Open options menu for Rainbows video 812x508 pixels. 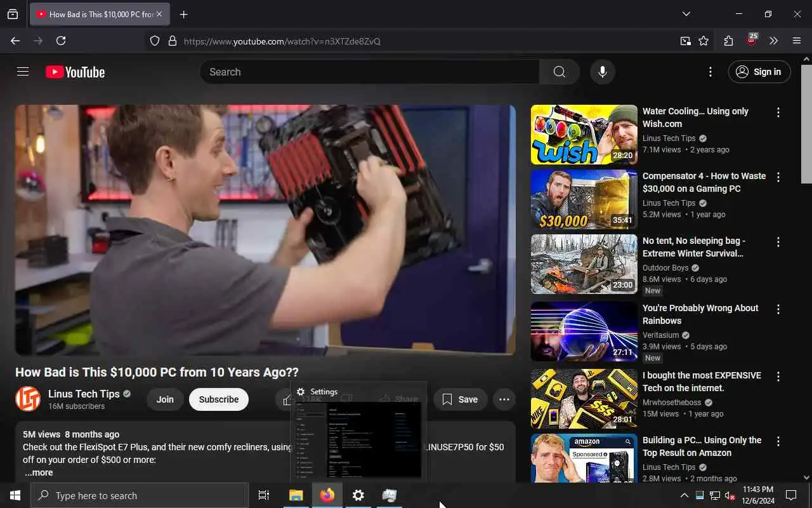778,309
